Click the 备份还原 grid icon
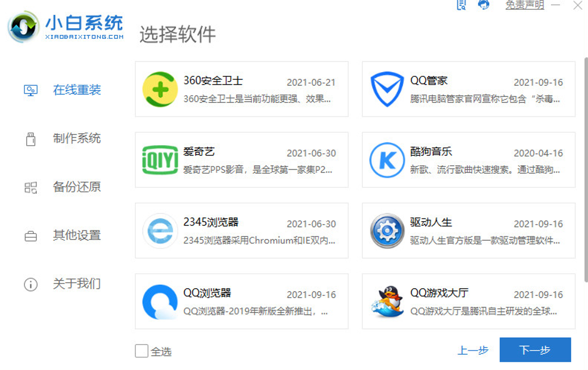Viewport: 588px width, 370px height. 31,187
